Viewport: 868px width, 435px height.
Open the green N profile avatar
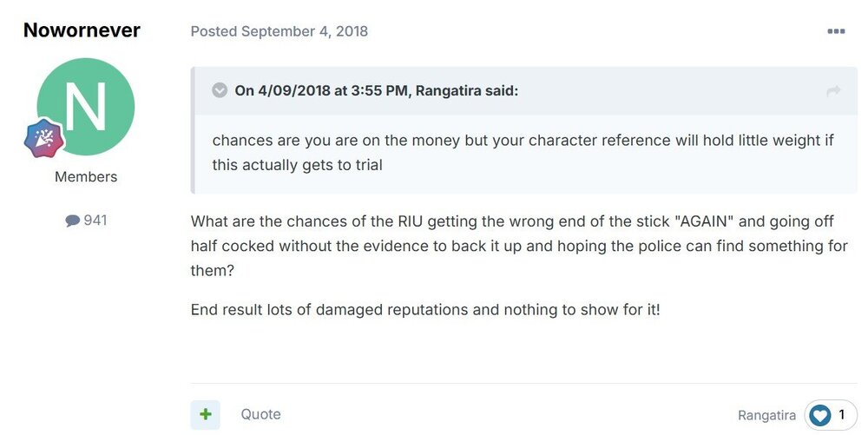[86, 108]
